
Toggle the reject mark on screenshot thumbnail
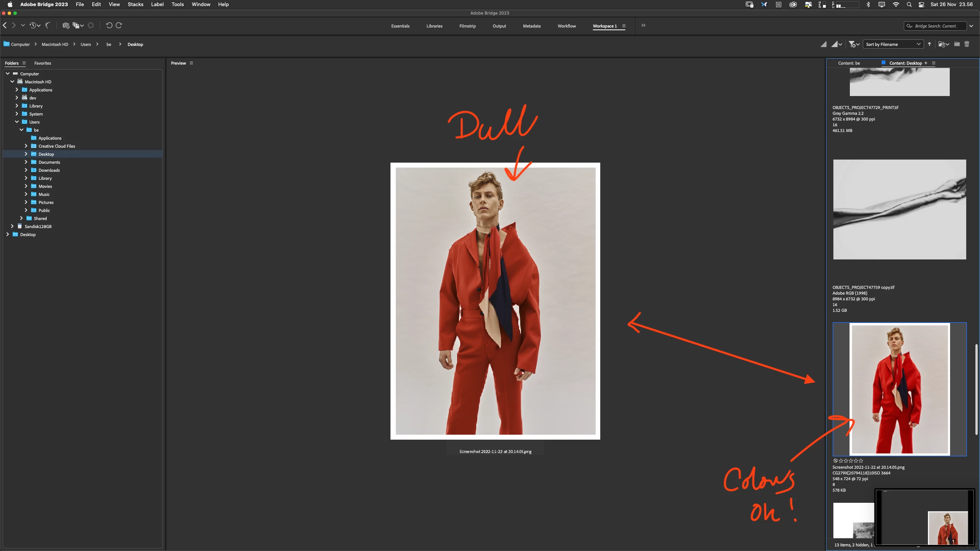pos(835,461)
